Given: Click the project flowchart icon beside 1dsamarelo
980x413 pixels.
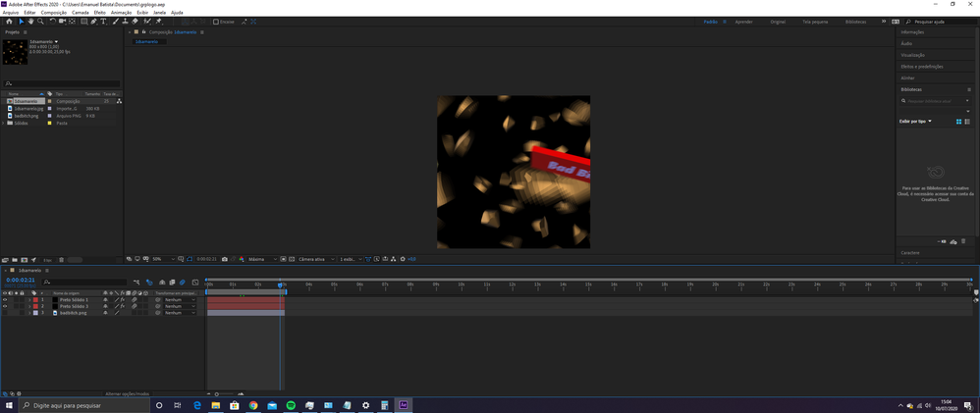Looking at the screenshot, I should 119,101.
